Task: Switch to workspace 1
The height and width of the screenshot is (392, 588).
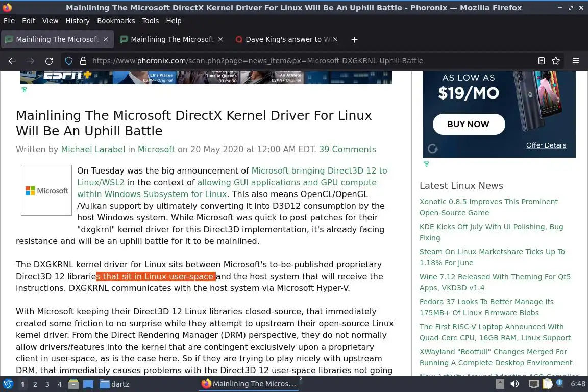Action: coord(22,384)
